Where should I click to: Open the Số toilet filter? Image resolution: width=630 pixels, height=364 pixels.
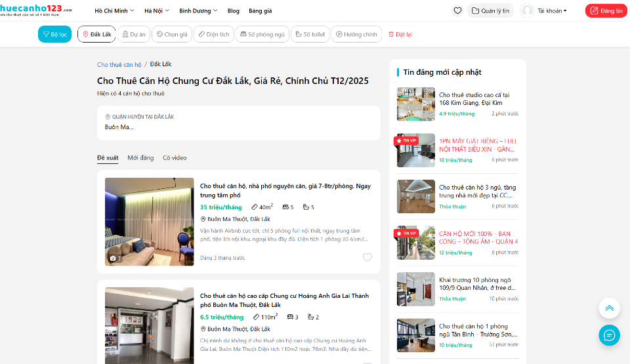point(310,34)
